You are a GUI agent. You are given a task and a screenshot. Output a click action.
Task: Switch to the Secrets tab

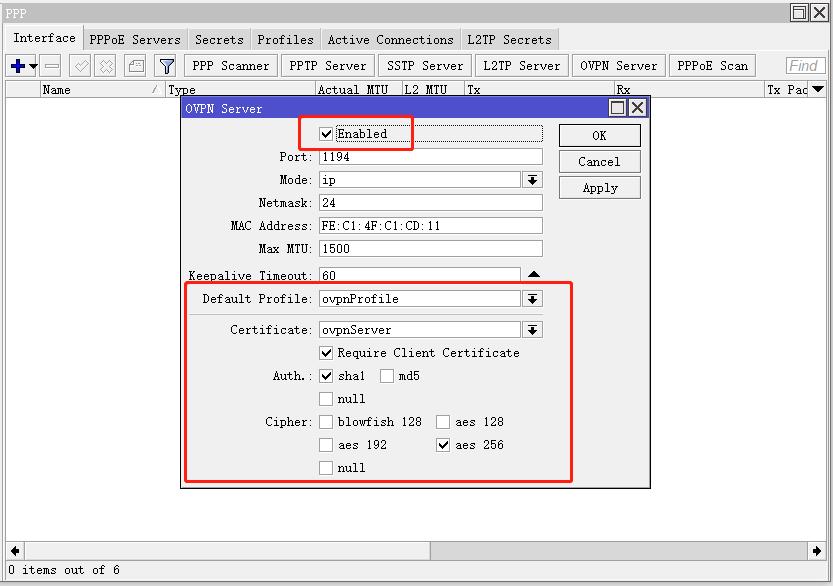tap(218, 39)
